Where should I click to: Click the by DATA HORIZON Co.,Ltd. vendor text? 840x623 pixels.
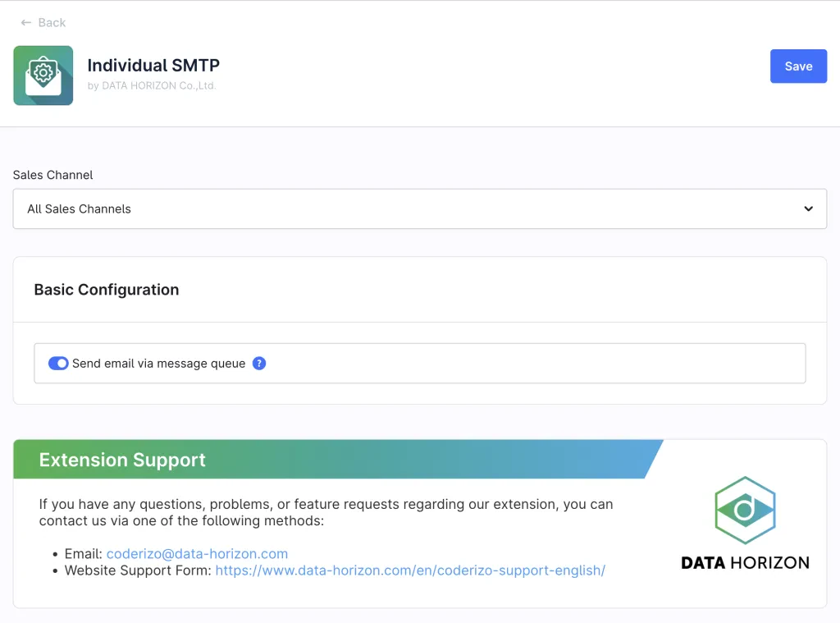pyautogui.click(x=152, y=85)
